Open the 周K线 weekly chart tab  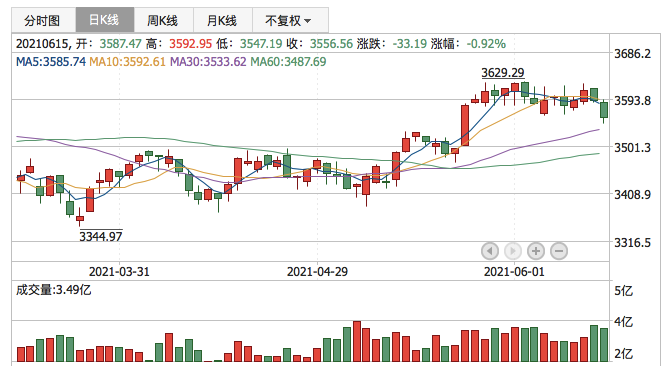click(x=163, y=20)
